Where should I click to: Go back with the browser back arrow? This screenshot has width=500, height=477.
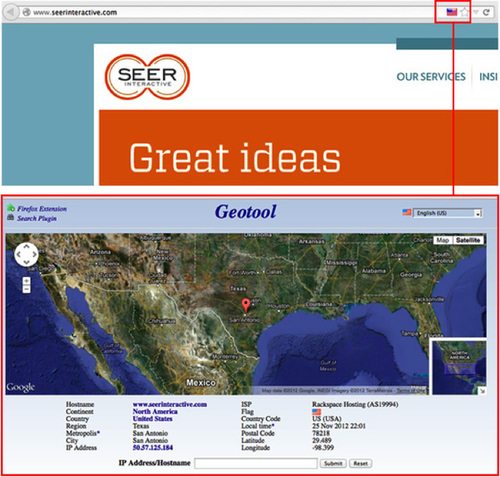click(x=10, y=12)
